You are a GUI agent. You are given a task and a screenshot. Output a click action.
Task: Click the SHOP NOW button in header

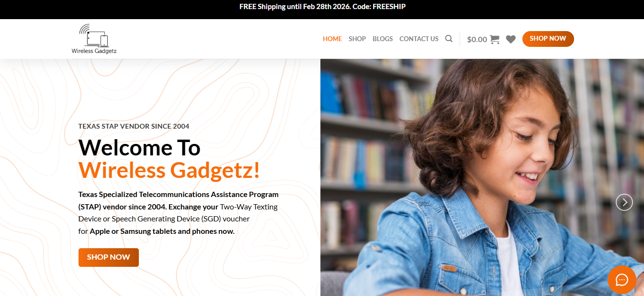[x=548, y=39]
